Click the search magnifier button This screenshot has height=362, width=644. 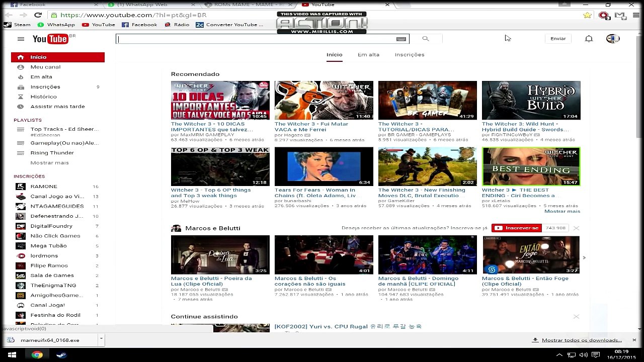click(426, 39)
